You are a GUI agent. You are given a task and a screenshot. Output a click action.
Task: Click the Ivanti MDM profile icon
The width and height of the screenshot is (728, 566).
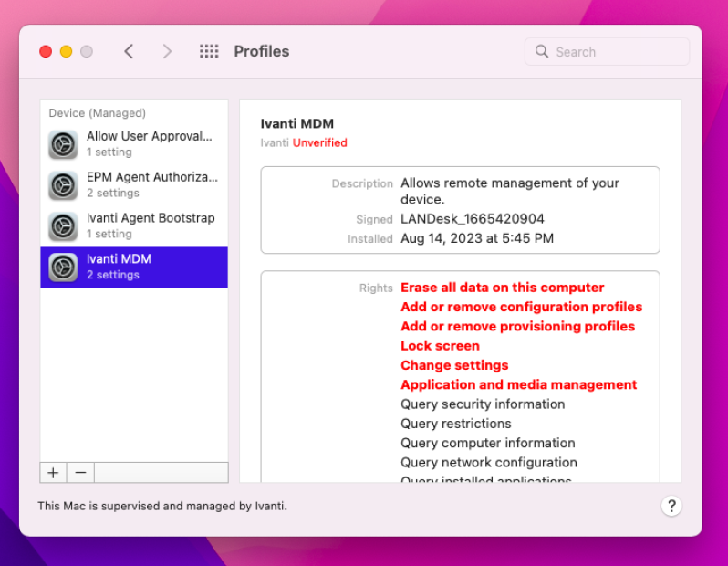[x=63, y=267]
